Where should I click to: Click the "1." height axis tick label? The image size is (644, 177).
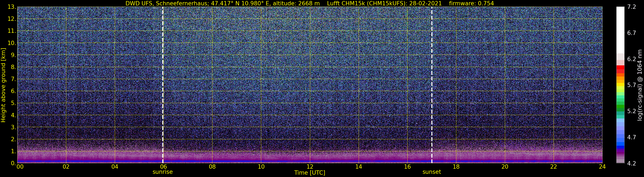[13, 151]
